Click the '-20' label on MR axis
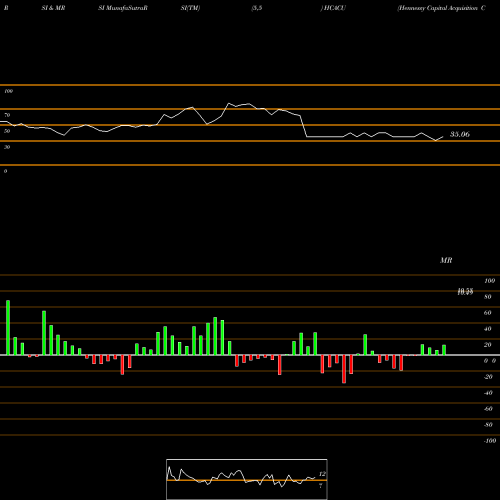 click(x=488, y=377)
